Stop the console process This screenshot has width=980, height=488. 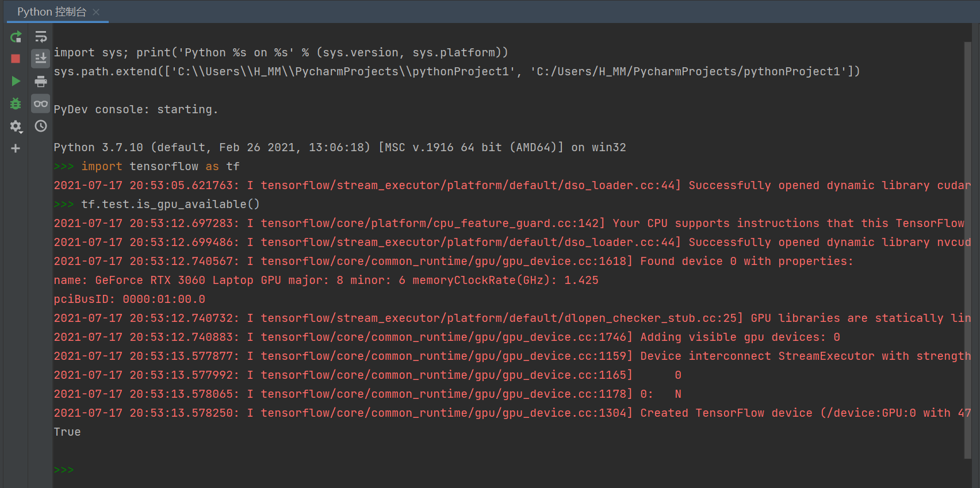pos(16,58)
